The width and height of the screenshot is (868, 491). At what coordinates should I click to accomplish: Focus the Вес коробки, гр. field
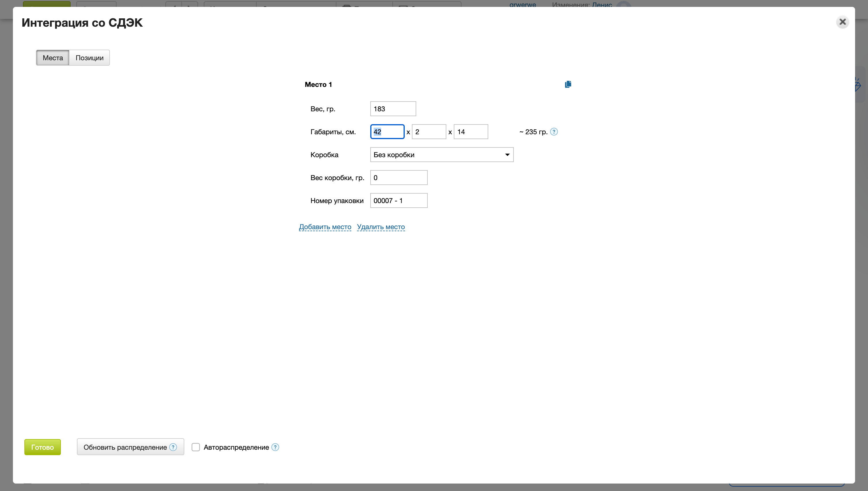pyautogui.click(x=399, y=178)
